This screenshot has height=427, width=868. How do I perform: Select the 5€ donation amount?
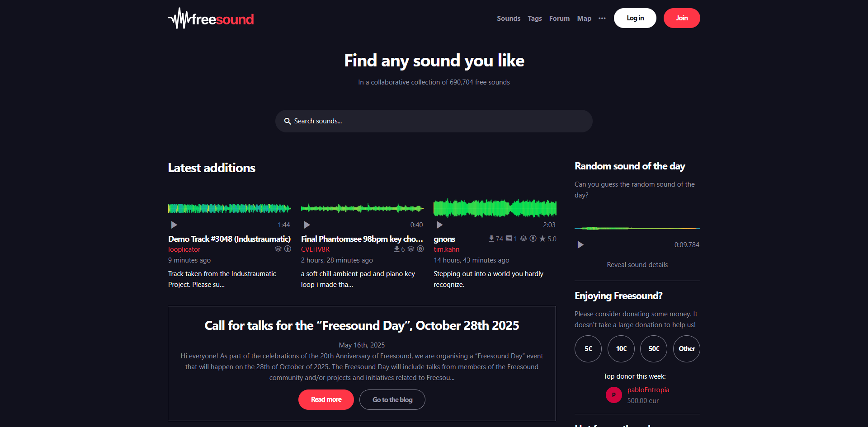pyautogui.click(x=588, y=349)
